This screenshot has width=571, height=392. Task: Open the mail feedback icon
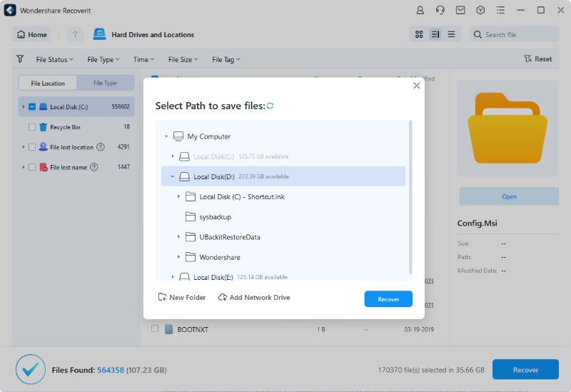(x=460, y=11)
